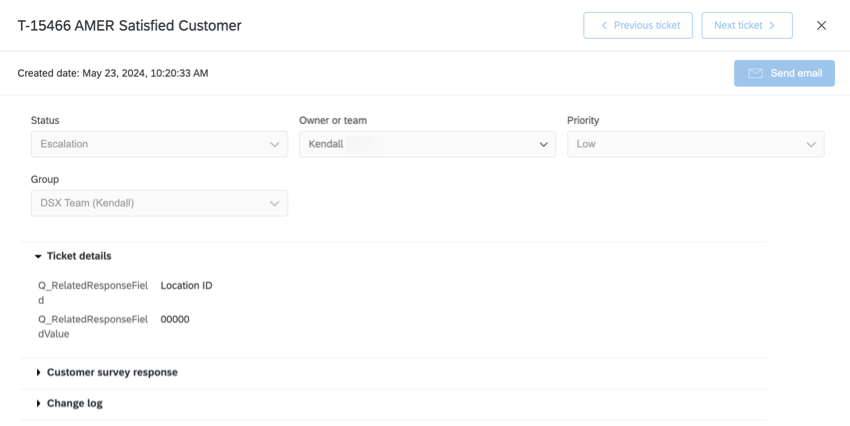Image resolution: width=850 pixels, height=426 pixels.
Task: Click the envelope icon on Send email
Action: tap(755, 73)
